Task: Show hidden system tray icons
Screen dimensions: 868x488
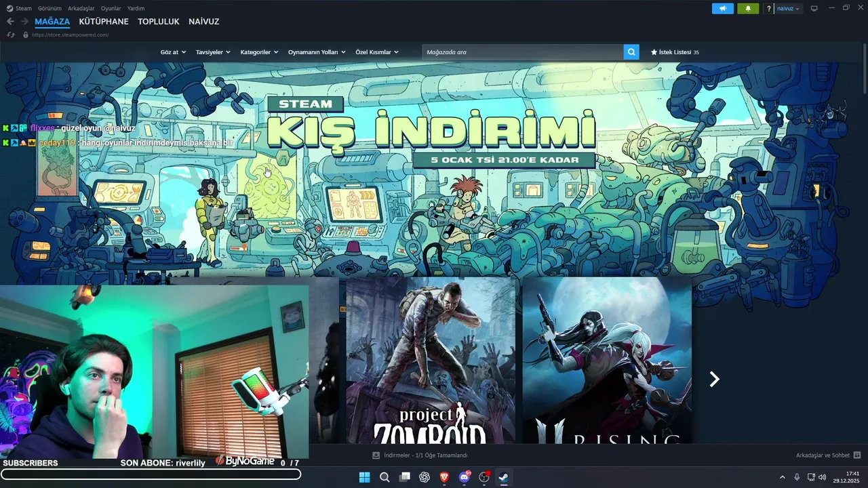Action: tap(782, 477)
